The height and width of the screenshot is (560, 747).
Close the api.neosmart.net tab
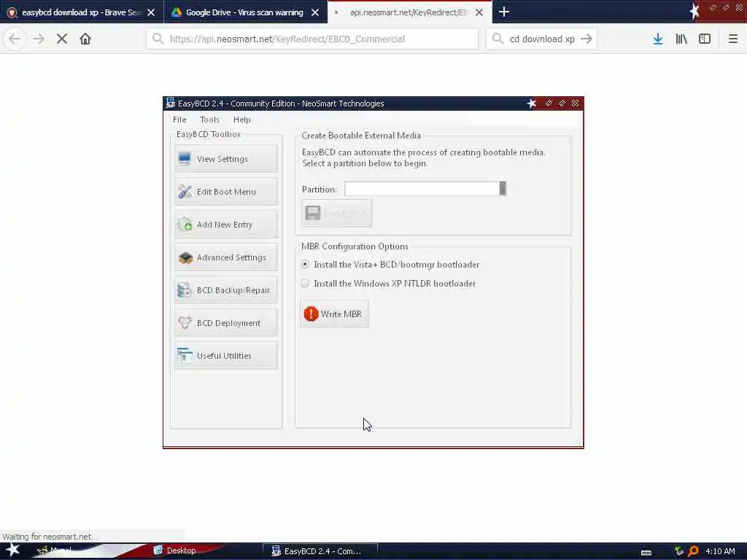pyautogui.click(x=479, y=12)
